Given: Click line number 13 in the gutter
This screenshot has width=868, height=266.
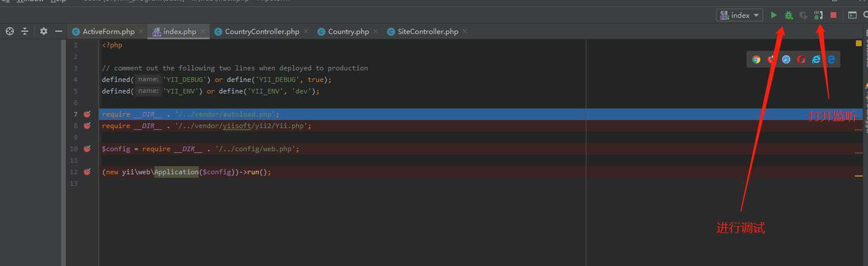Looking at the screenshot, I should [x=73, y=183].
